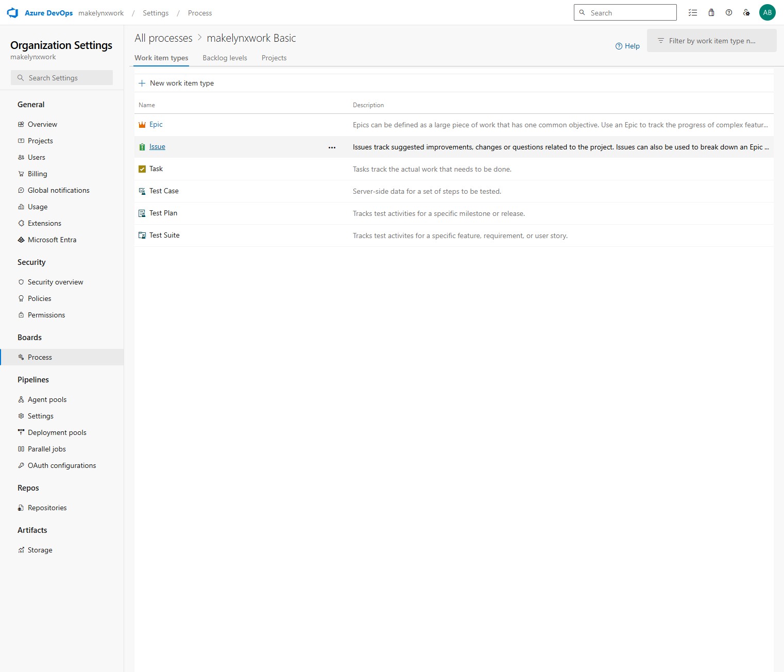Open the Issue work item type link

[157, 147]
